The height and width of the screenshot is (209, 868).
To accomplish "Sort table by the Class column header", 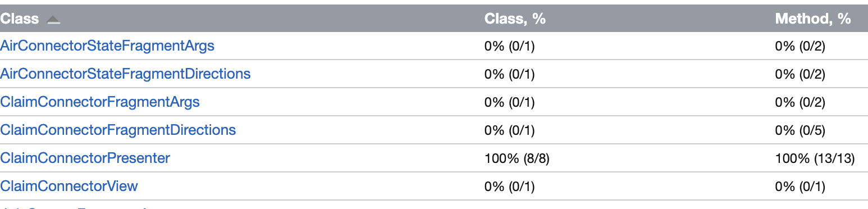I will tap(20, 19).
